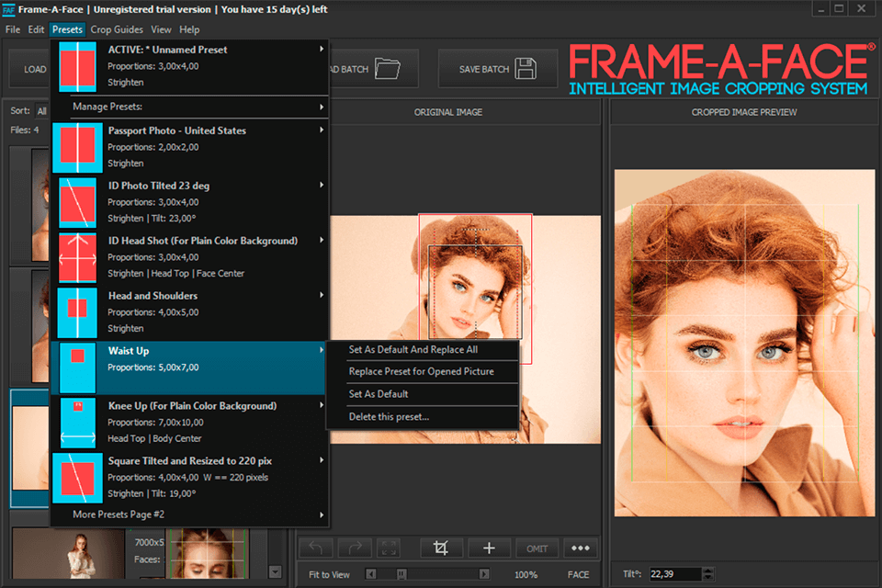882x588 pixels.
Task: Click the undo arrow button
Action: pyautogui.click(x=316, y=548)
